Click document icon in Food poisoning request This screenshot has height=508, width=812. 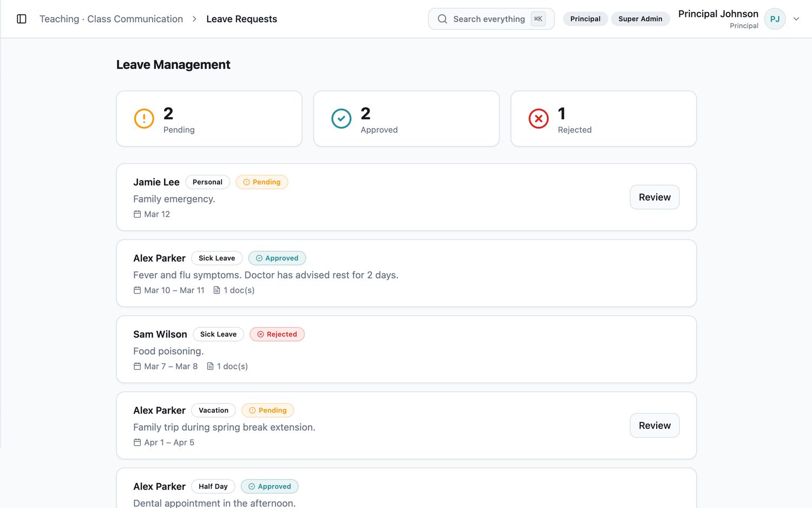coord(210,366)
